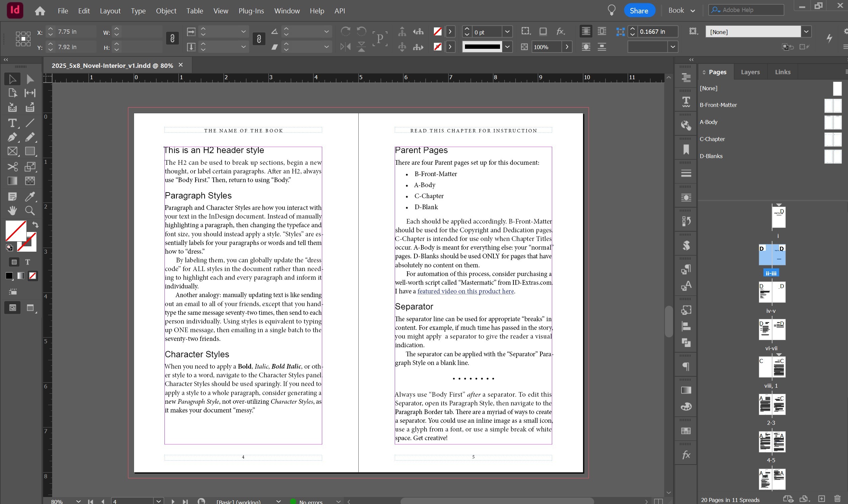Open the Layout menu

[x=110, y=11]
